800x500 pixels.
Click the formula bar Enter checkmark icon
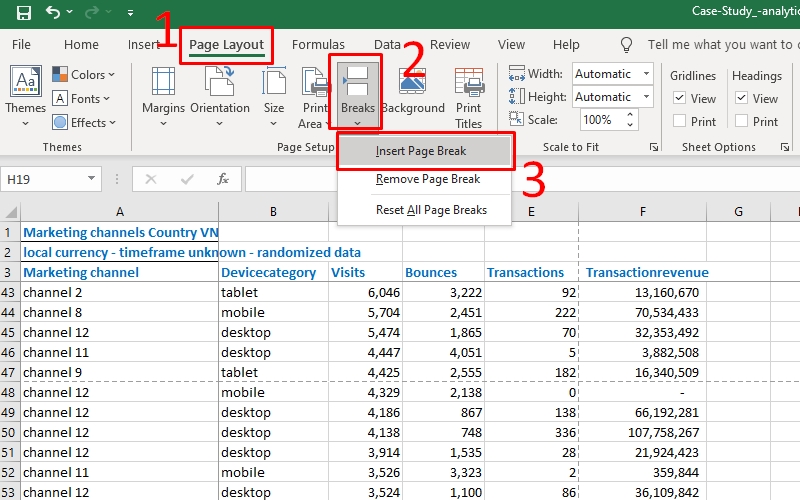pyautogui.click(x=187, y=180)
